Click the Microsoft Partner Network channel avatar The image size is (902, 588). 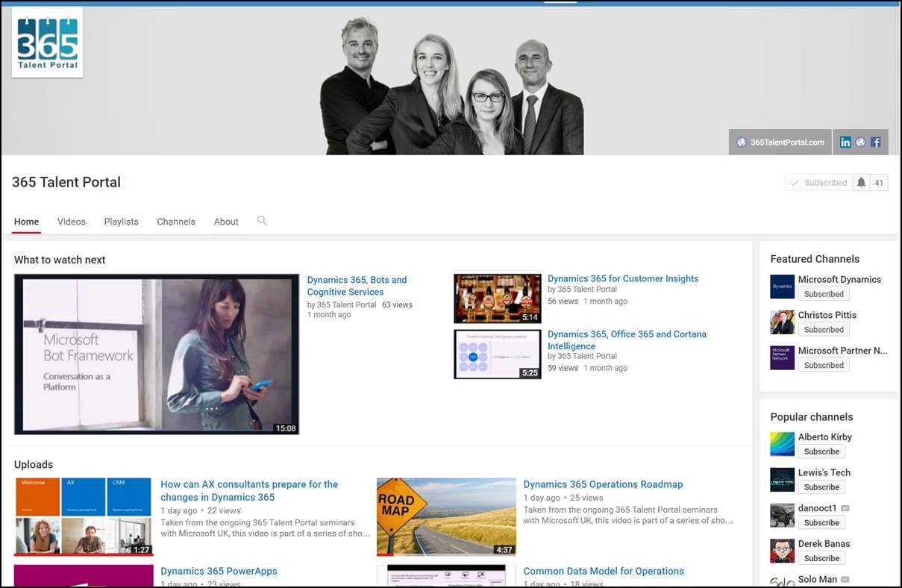783,358
